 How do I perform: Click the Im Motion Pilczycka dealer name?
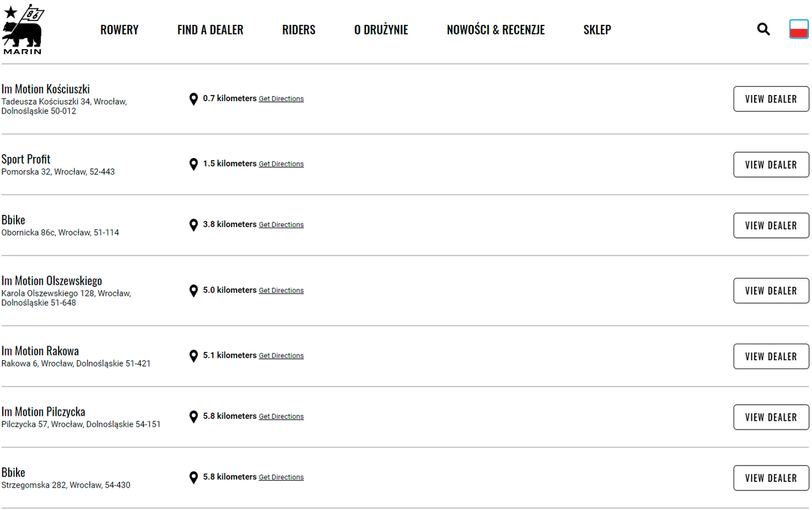[x=43, y=412]
